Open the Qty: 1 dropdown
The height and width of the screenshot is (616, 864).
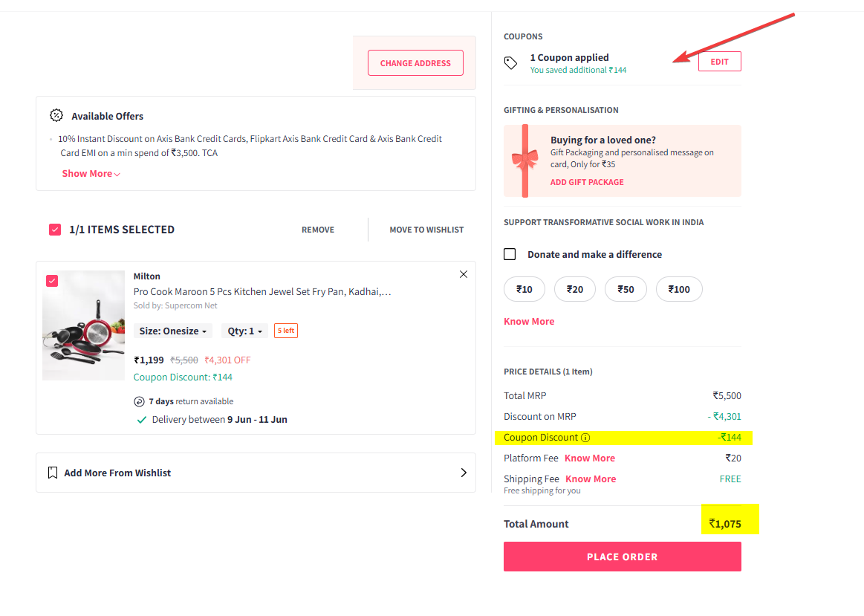[245, 331]
